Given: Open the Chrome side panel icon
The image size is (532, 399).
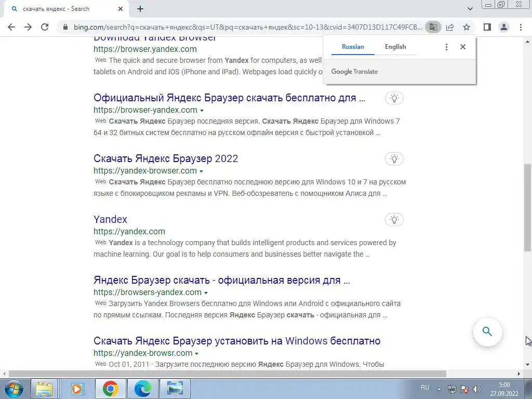Looking at the screenshot, I should click(487, 27).
